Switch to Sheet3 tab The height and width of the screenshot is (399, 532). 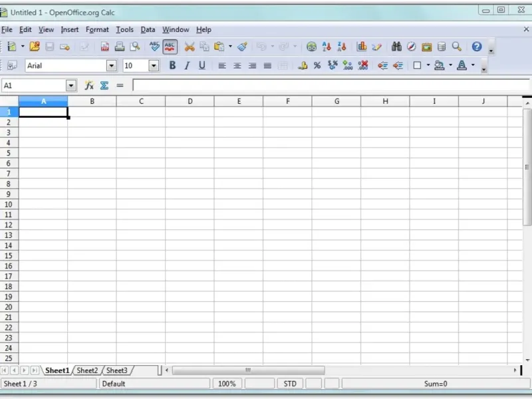pyautogui.click(x=117, y=370)
